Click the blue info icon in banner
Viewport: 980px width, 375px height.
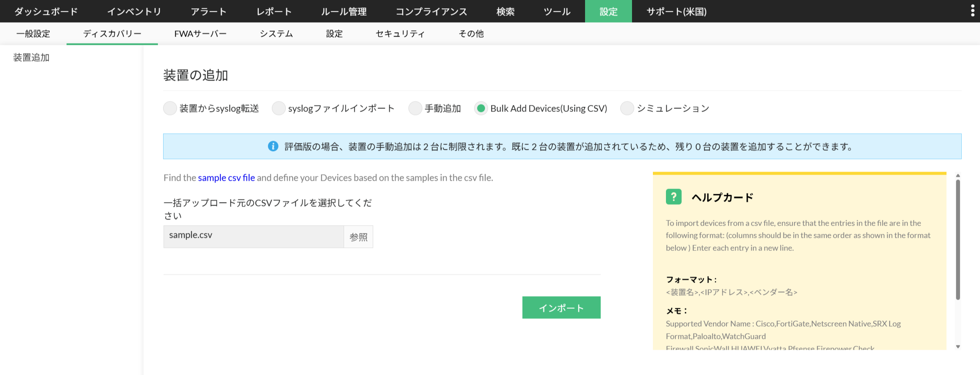click(x=273, y=146)
